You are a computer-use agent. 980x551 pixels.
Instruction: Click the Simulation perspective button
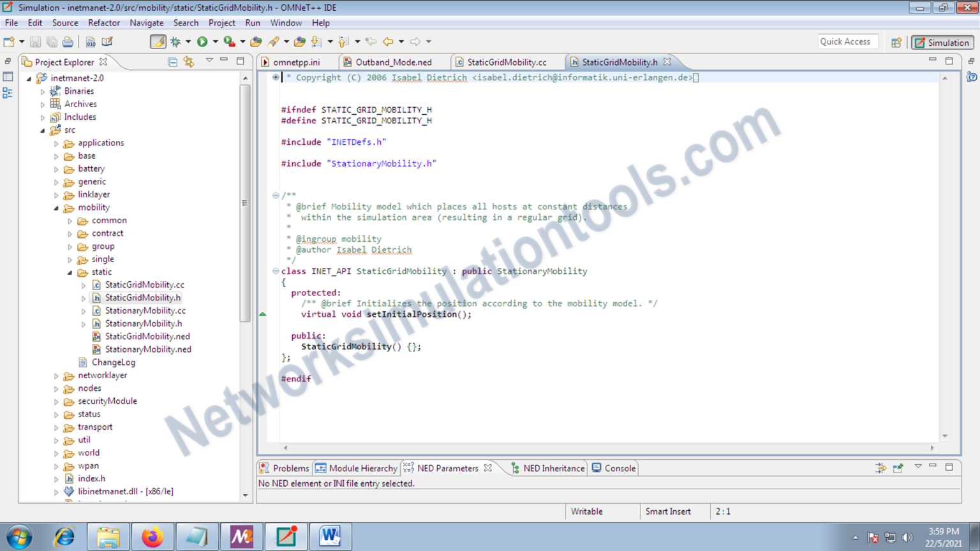(x=942, y=42)
